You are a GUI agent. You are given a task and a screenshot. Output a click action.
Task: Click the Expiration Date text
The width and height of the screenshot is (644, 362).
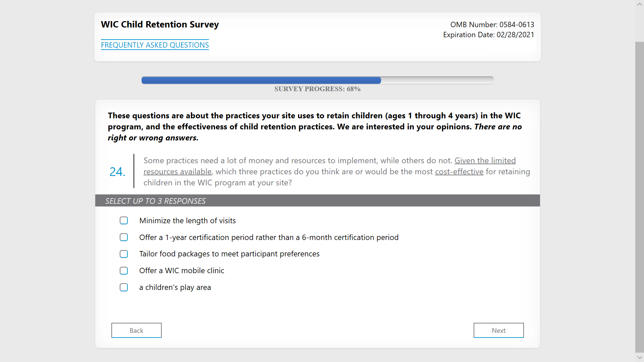pos(488,35)
